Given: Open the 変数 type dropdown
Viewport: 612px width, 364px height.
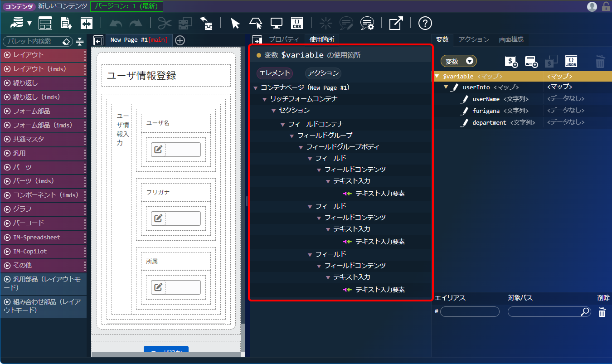Looking at the screenshot, I should (459, 61).
